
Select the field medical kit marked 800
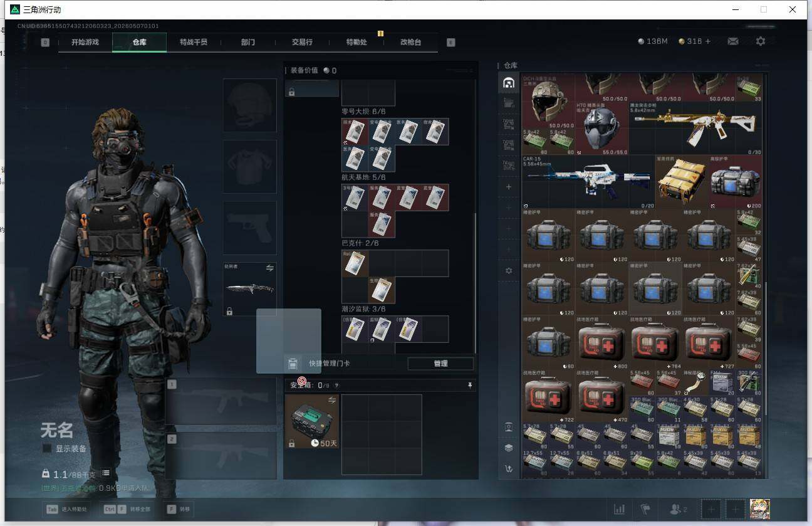coord(601,342)
